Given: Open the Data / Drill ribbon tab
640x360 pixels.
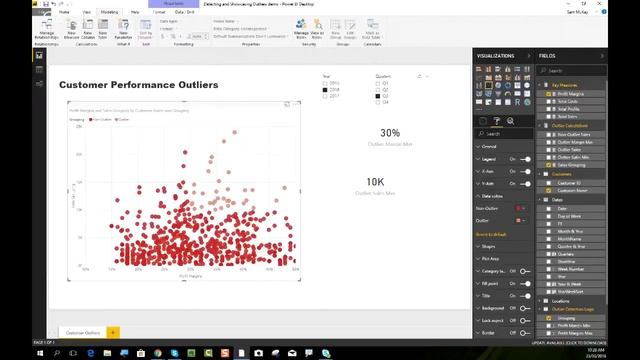Looking at the screenshot, I should [x=184, y=12].
